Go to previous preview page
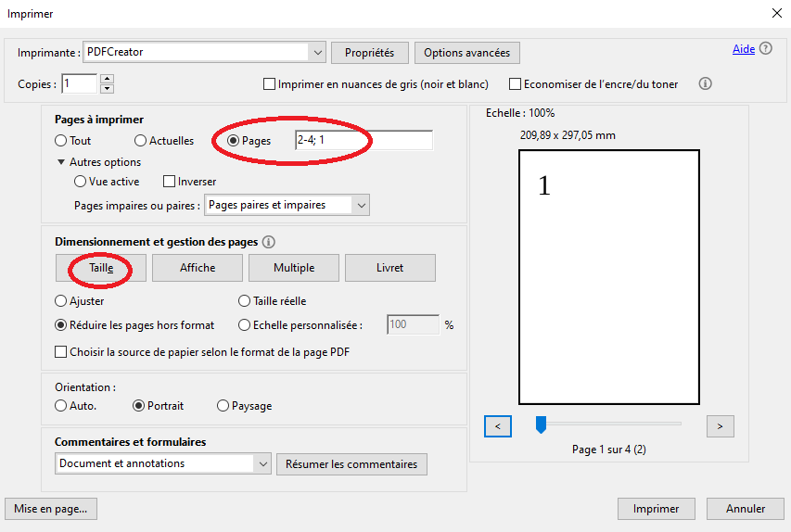This screenshot has height=532, width=791. pyautogui.click(x=497, y=426)
